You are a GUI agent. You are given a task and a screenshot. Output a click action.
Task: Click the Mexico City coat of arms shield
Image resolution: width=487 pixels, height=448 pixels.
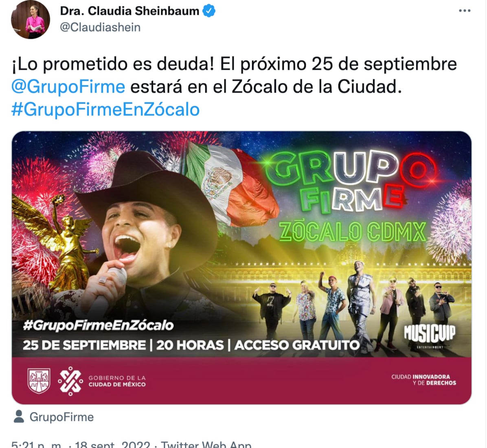39,380
